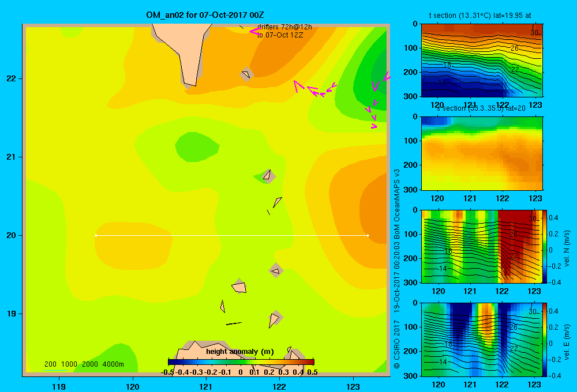Click the height anomaly color scale bar
Screen dimensions: 577x392
tap(241, 362)
